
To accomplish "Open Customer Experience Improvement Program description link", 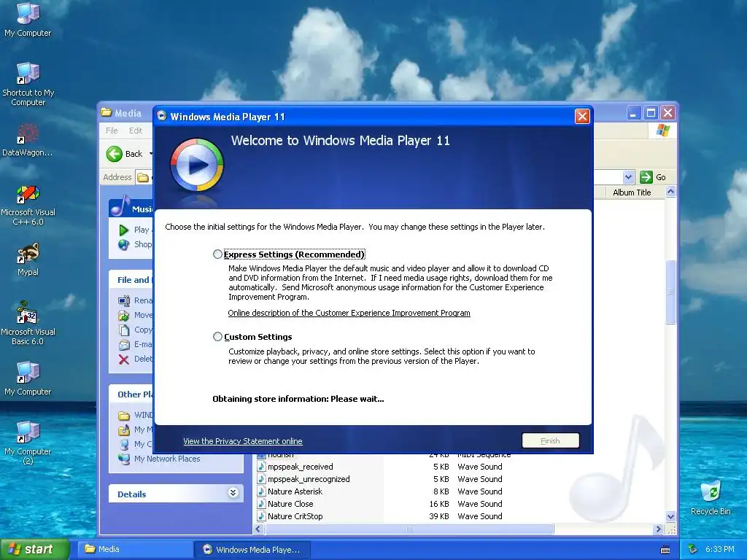I will point(349,313).
